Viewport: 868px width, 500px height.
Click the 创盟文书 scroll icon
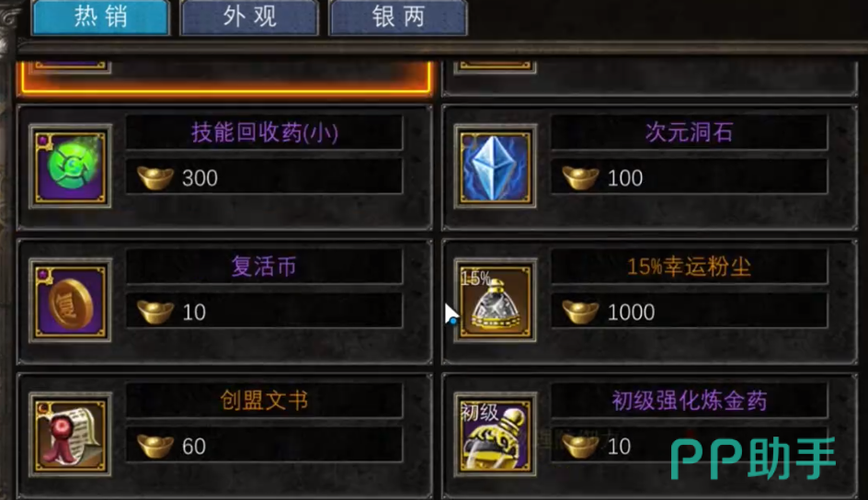click(x=70, y=435)
